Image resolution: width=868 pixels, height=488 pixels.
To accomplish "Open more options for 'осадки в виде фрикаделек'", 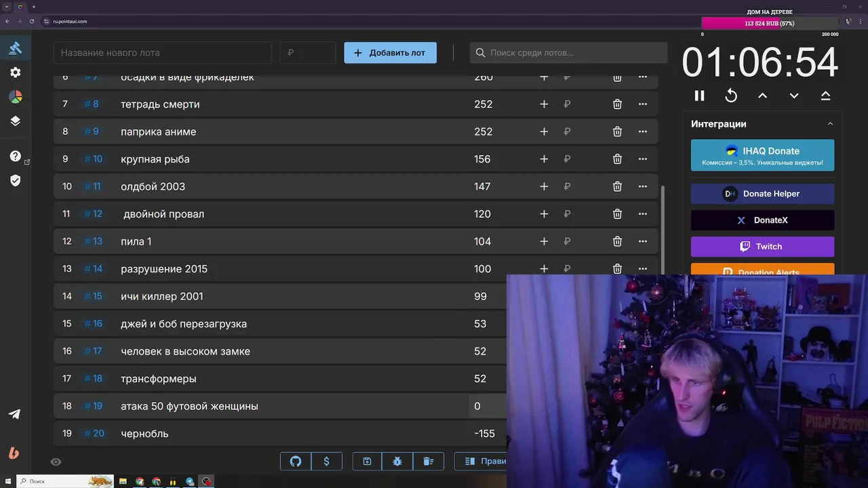I will coord(643,77).
